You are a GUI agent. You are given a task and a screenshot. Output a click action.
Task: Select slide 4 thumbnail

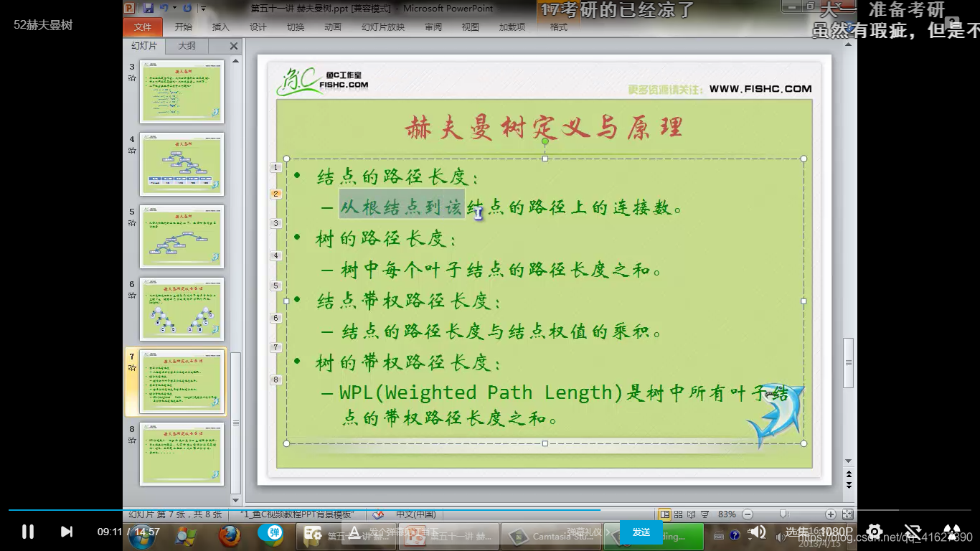tap(182, 164)
